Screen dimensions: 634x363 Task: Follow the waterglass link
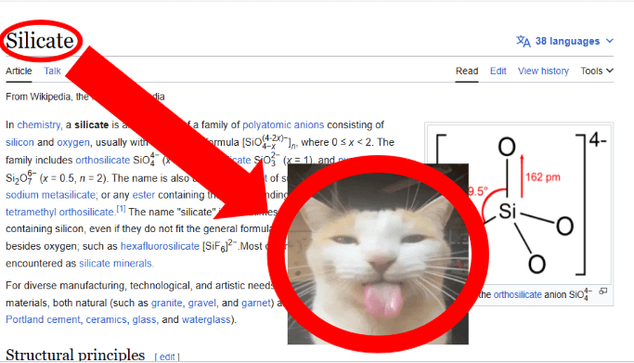[206, 320]
